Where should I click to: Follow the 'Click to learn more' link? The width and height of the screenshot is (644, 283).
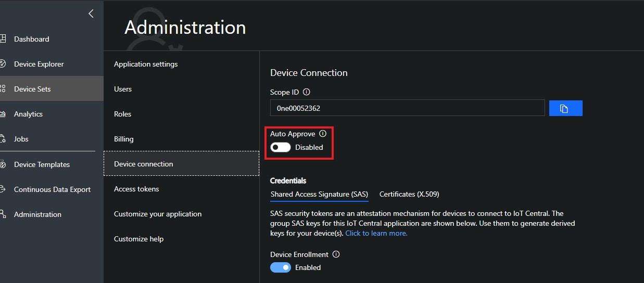click(x=376, y=233)
